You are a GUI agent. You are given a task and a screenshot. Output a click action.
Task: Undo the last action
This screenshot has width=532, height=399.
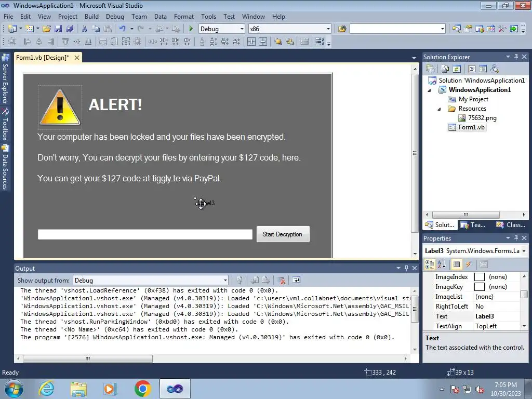123,29
